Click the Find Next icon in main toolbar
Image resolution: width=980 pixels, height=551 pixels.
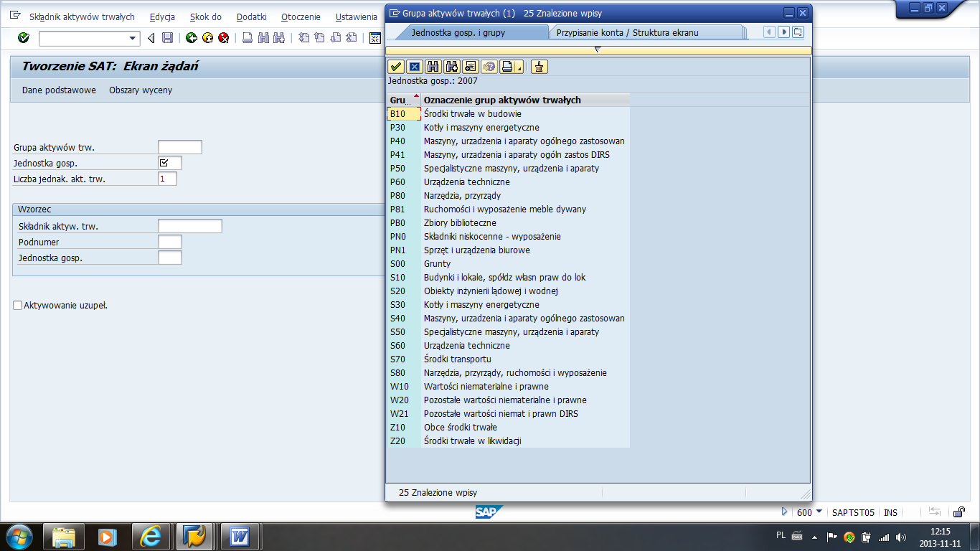point(280,38)
